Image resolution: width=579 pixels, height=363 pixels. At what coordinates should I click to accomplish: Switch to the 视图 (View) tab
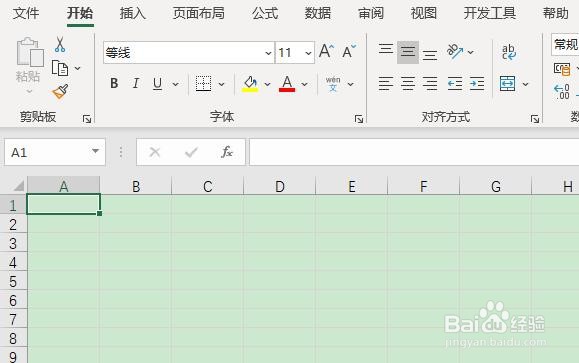click(424, 13)
